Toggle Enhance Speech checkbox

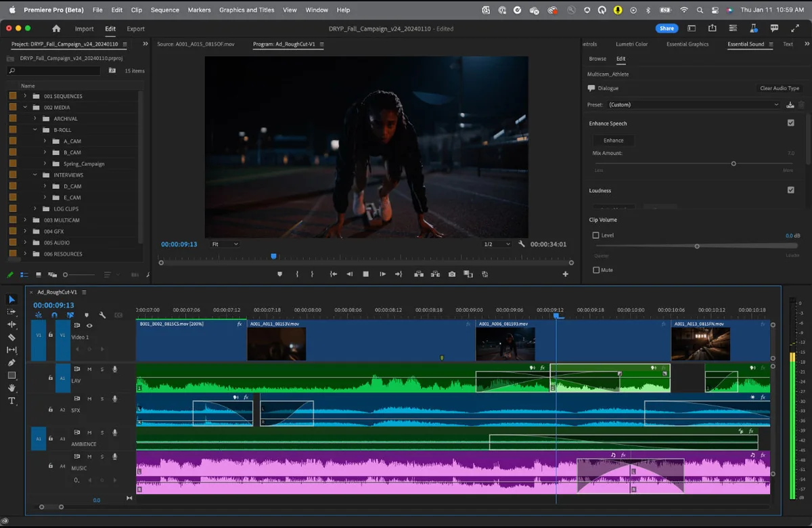point(790,123)
